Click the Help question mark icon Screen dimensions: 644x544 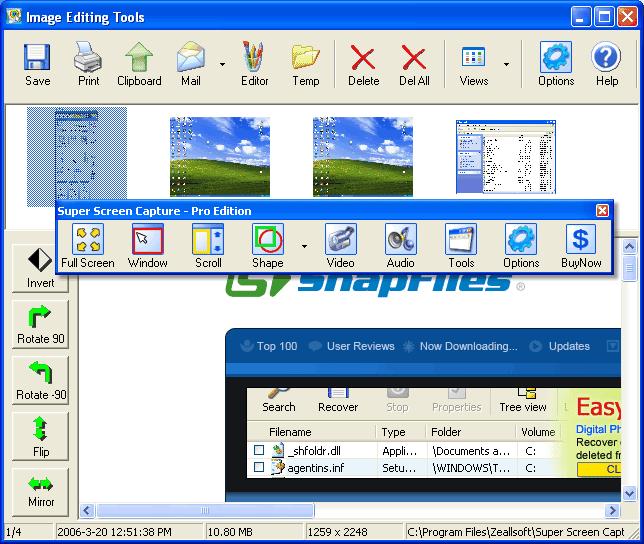coord(606,57)
